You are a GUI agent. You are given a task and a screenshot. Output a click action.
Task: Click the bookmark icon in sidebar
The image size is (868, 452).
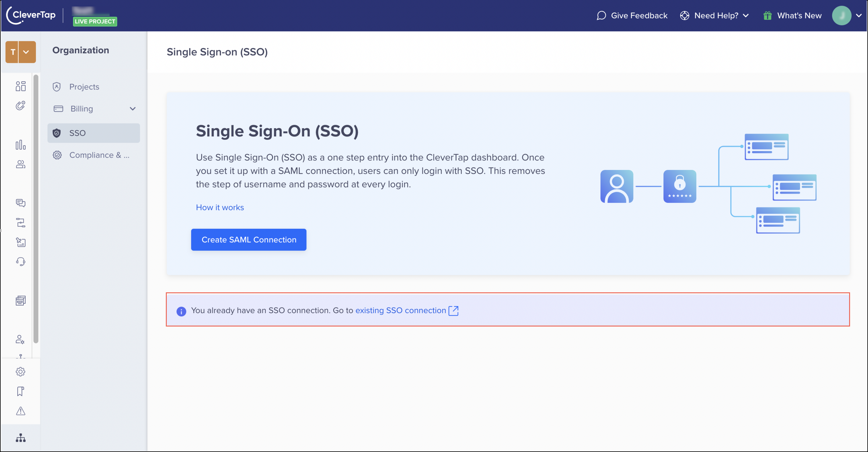(21, 391)
